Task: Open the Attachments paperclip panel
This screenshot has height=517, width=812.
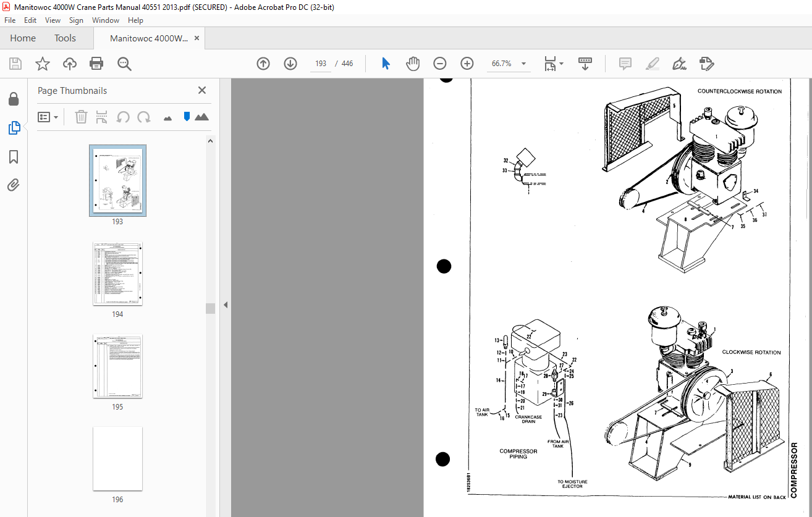Action: [14, 185]
